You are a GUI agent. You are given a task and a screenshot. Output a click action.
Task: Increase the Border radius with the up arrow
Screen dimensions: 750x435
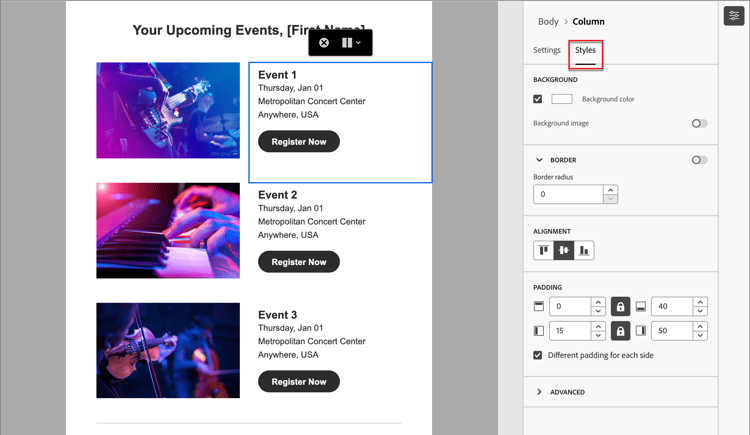point(610,190)
